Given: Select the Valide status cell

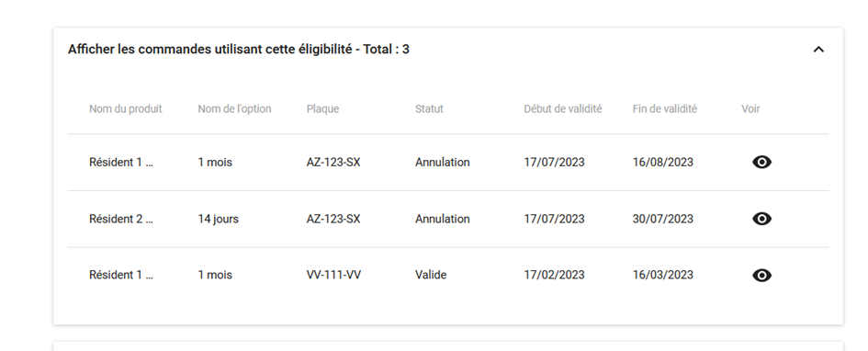Looking at the screenshot, I should 431,275.
